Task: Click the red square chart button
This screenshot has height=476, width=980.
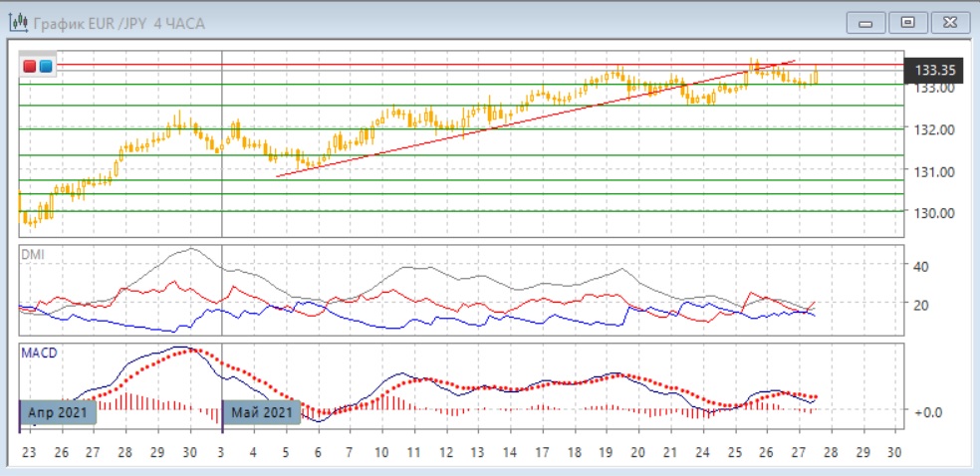Action: [30, 66]
